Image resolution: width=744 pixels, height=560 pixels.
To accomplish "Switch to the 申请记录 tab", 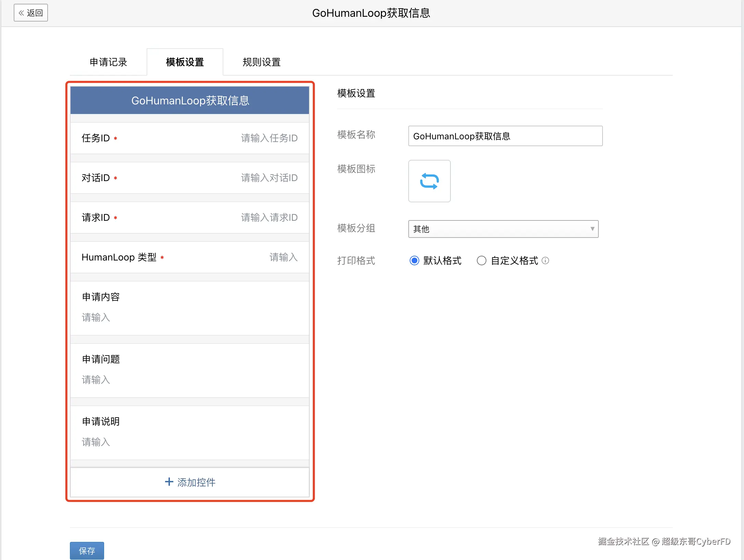I will click(108, 62).
